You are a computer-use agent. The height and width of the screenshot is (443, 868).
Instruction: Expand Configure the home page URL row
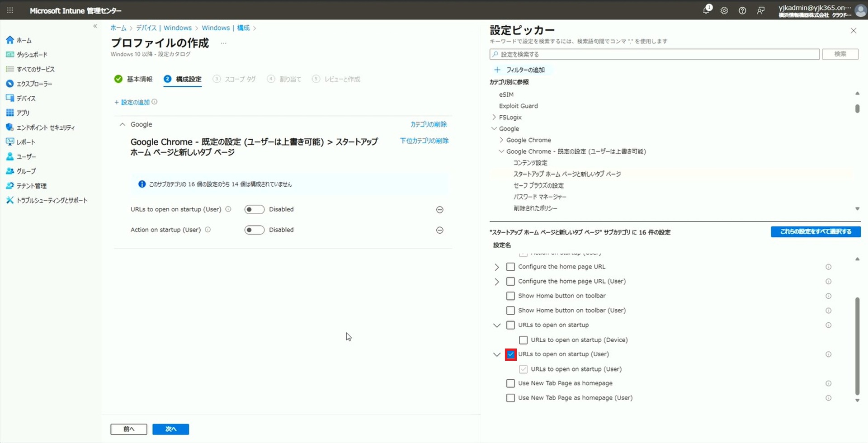[x=497, y=267]
